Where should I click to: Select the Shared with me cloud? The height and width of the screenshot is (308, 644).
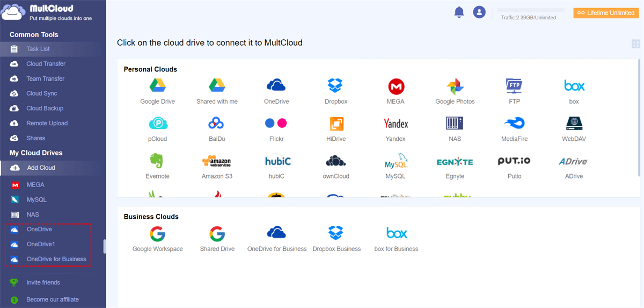tap(217, 91)
